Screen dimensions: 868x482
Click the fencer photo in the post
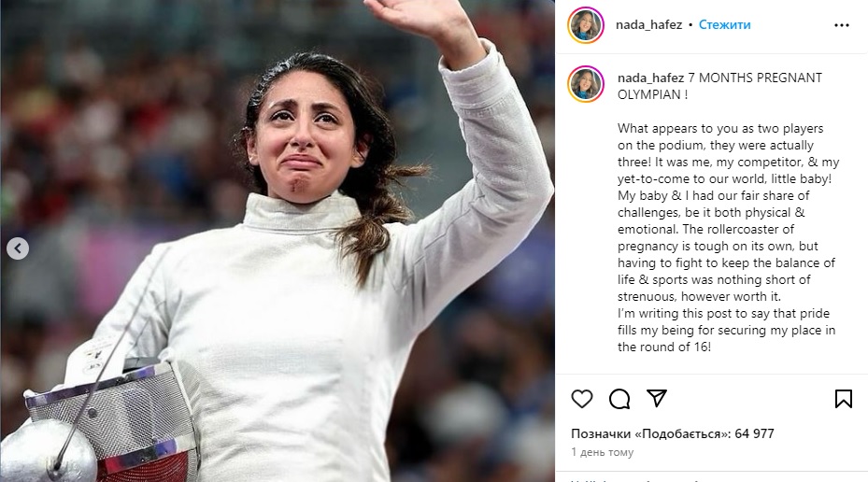277,241
